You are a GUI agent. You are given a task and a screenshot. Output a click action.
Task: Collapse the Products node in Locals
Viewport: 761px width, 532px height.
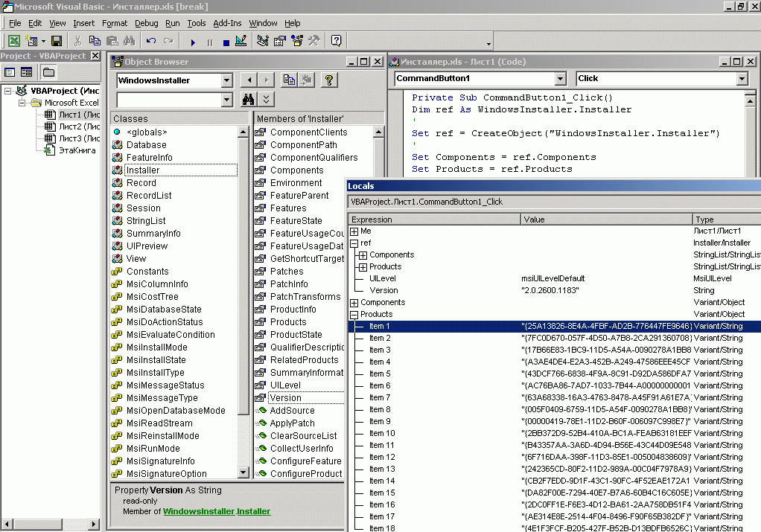[x=354, y=314]
